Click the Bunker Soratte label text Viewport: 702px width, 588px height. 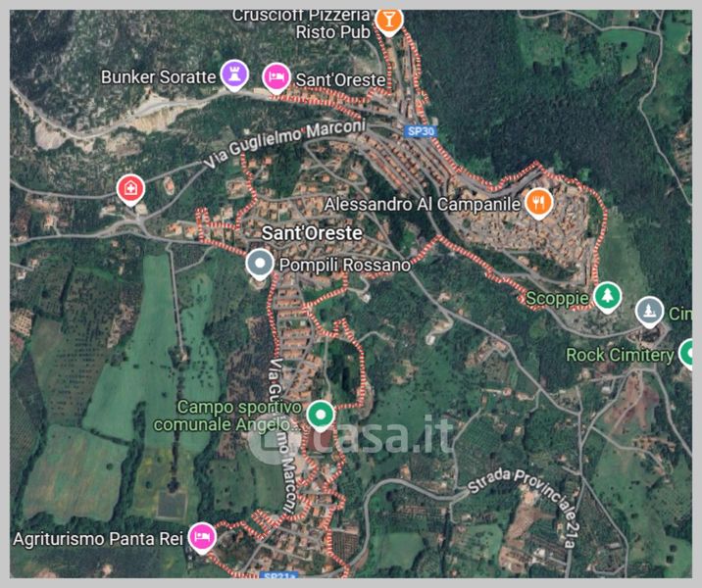point(159,77)
